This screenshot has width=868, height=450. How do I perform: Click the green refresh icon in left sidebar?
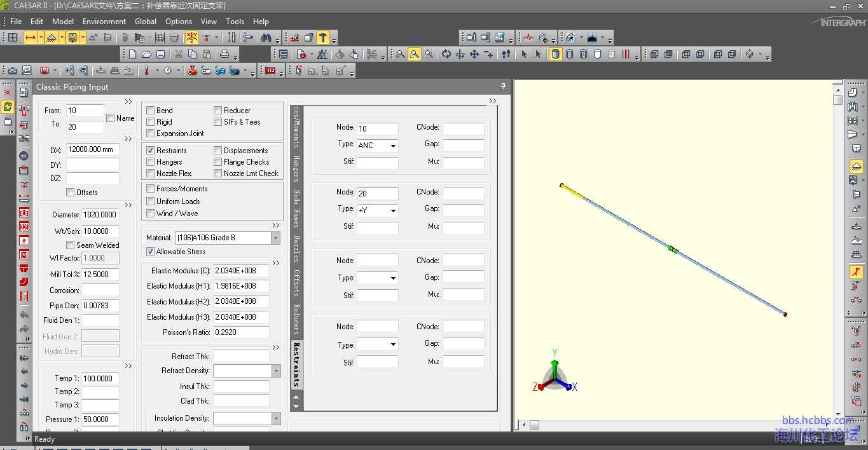(x=8, y=107)
